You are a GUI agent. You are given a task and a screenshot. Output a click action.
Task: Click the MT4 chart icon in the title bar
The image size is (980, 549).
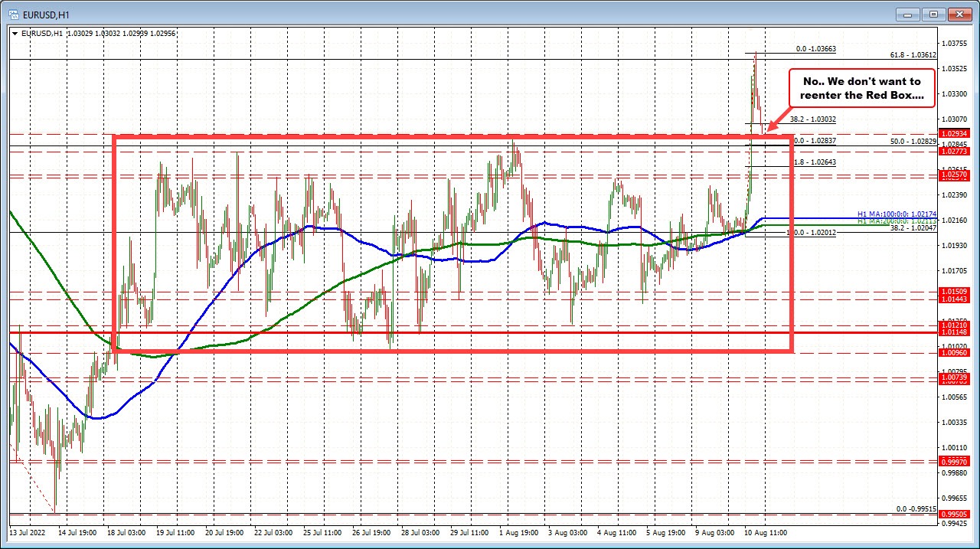coord(12,13)
